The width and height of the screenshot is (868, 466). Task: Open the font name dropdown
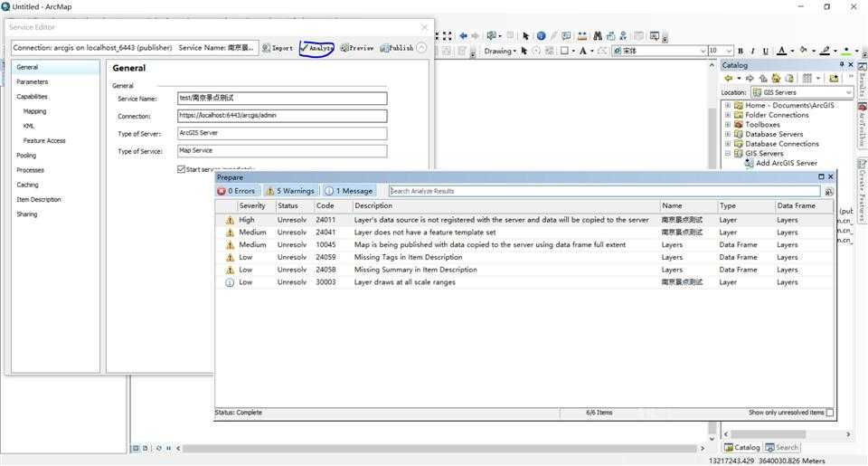(703, 51)
